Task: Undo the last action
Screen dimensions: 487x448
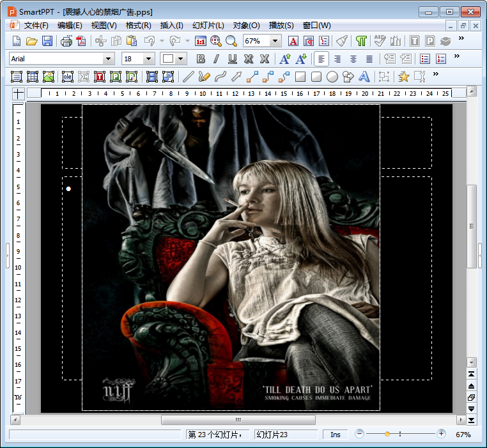Action: pyautogui.click(x=150, y=41)
